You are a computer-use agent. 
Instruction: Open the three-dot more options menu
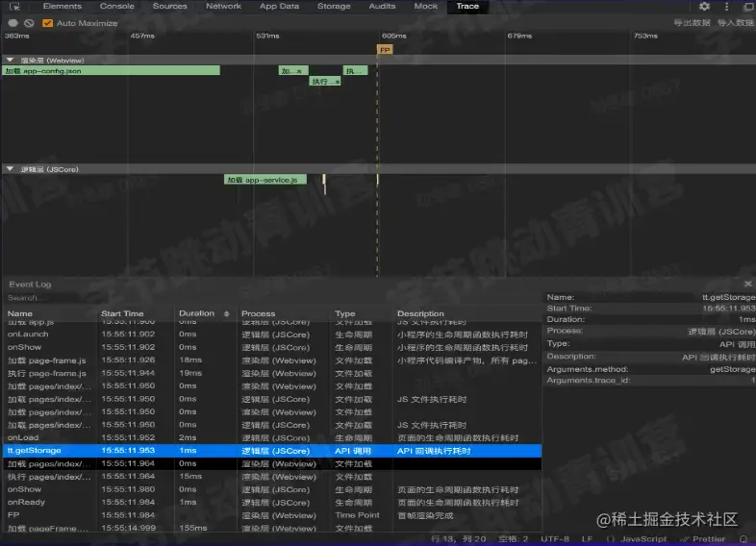coord(726,7)
